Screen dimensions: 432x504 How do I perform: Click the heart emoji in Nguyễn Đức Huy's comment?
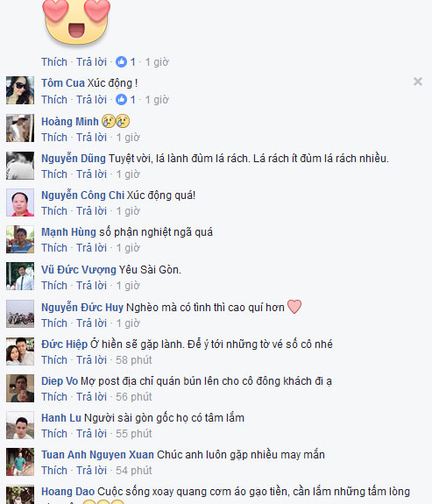click(x=294, y=307)
